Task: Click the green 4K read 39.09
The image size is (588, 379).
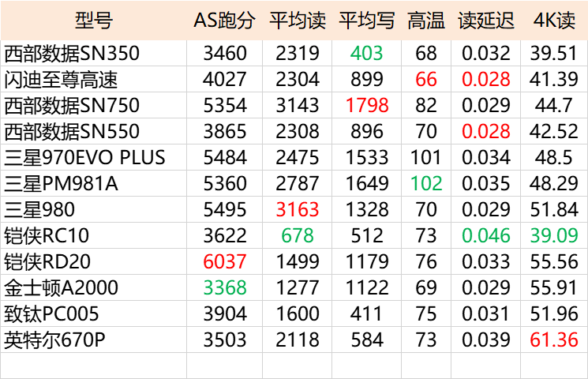Action: click(554, 235)
